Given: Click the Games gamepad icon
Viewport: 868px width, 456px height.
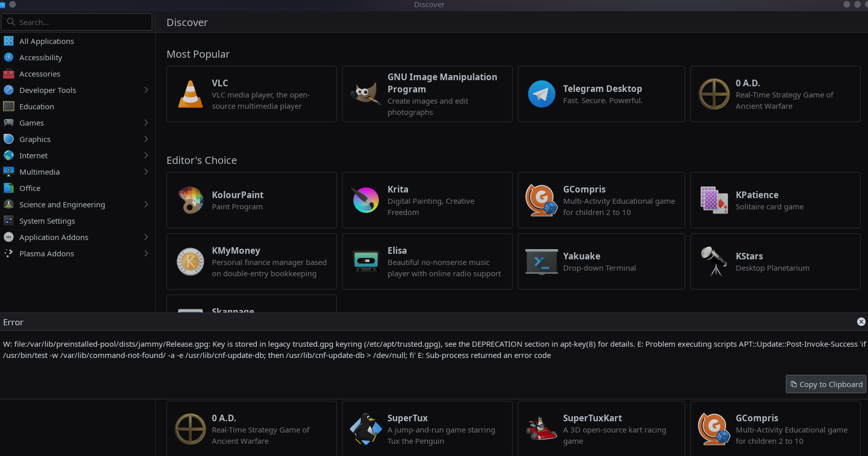Looking at the screenshot, I should click(9, 123).
